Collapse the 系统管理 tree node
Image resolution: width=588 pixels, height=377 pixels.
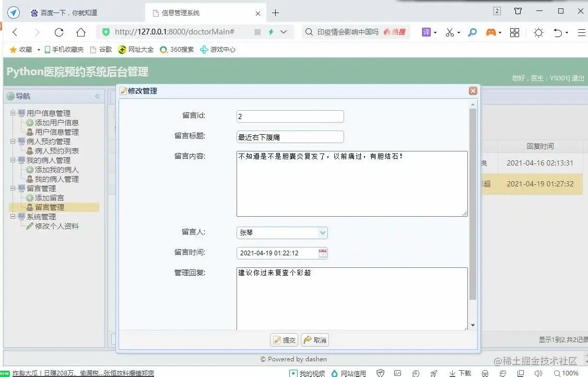13,217
